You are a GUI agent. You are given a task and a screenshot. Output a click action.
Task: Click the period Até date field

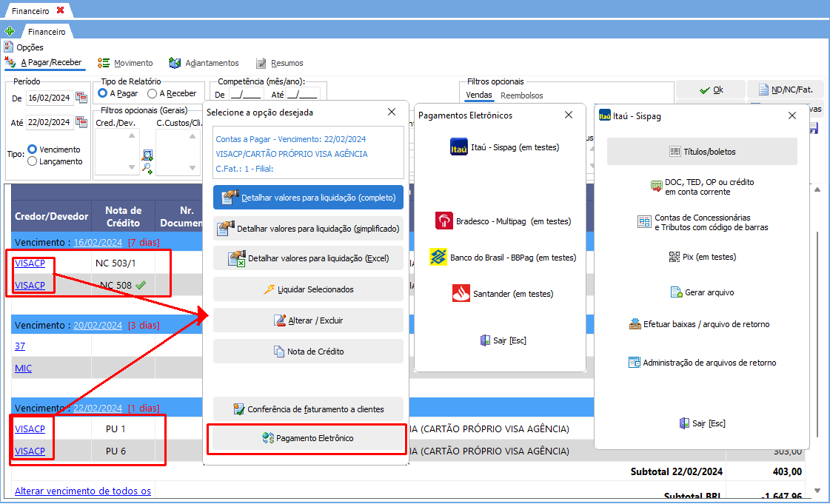click(x=49, y=122)
